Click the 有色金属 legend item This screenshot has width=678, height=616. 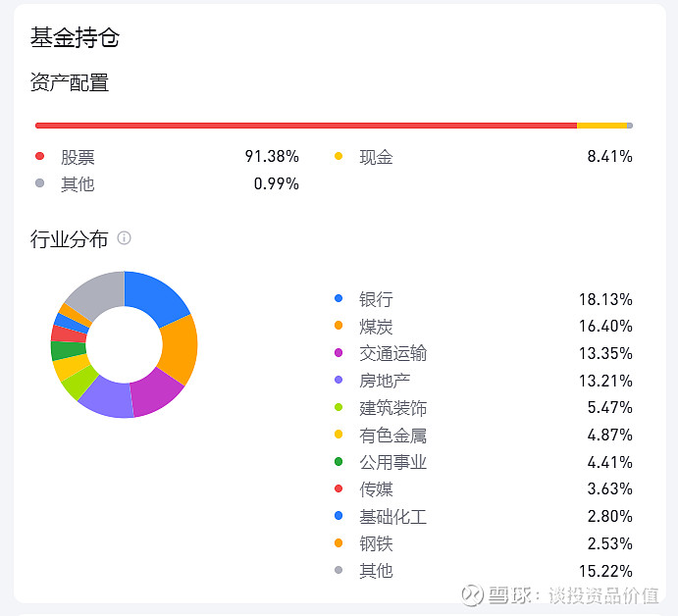(x=392, y=436)
